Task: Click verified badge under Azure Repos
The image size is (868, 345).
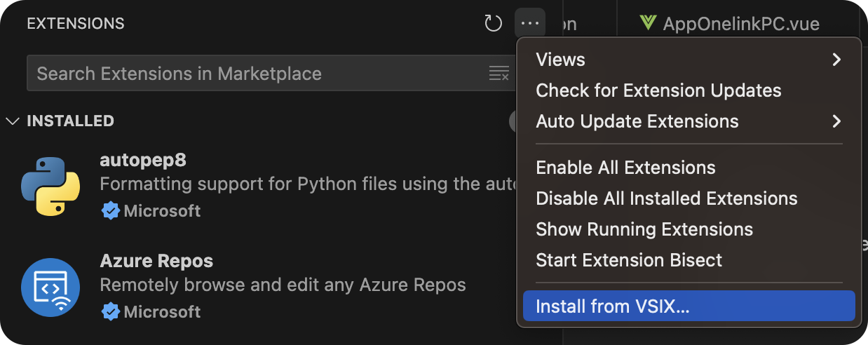Action: pyautogui.click(x=111, y=312)
